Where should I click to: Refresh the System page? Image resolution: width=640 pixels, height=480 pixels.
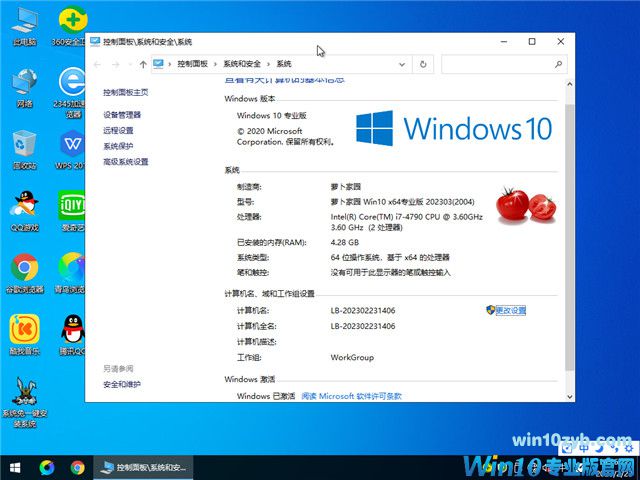pos(423,64)
